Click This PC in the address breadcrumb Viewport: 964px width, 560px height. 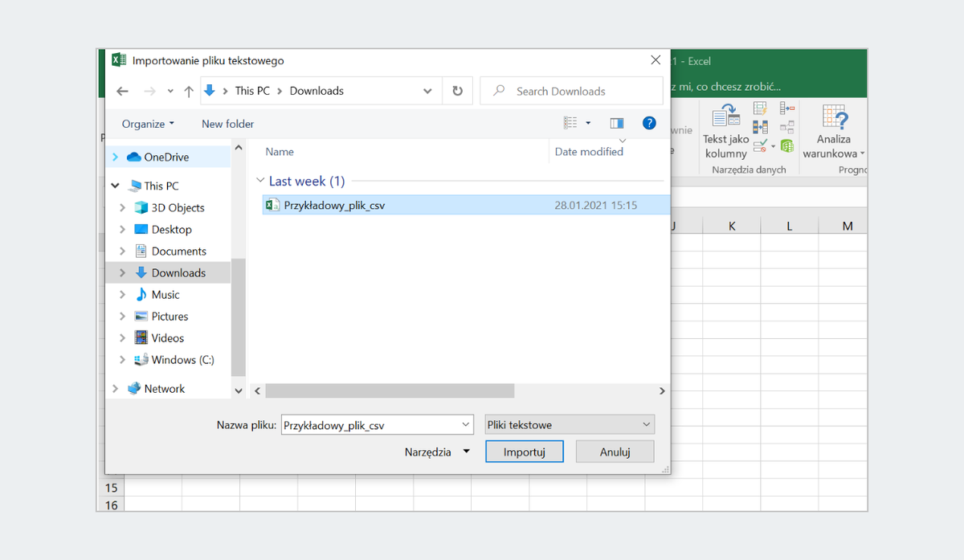pos(252,91)
